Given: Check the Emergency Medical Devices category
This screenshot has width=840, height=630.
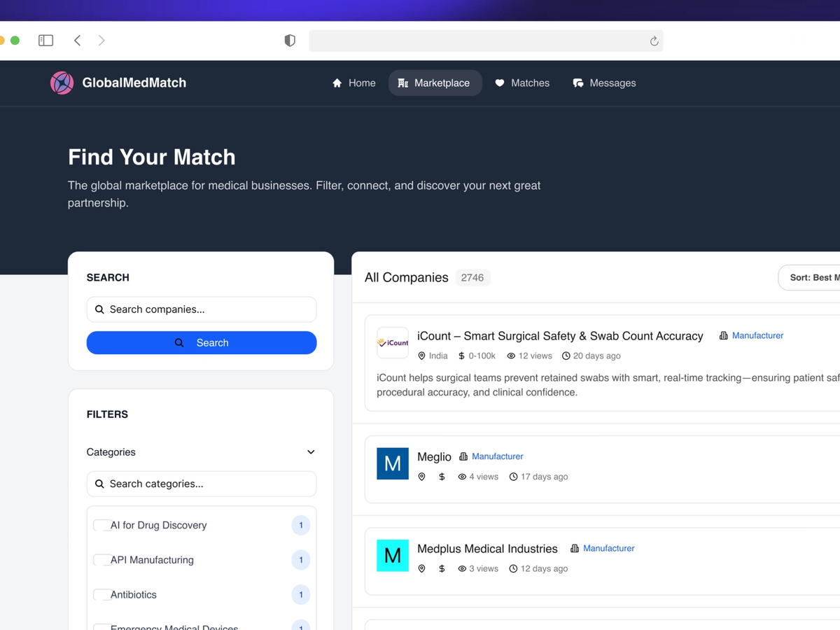Looking at the screenshot, I should (x=101, y=628).
